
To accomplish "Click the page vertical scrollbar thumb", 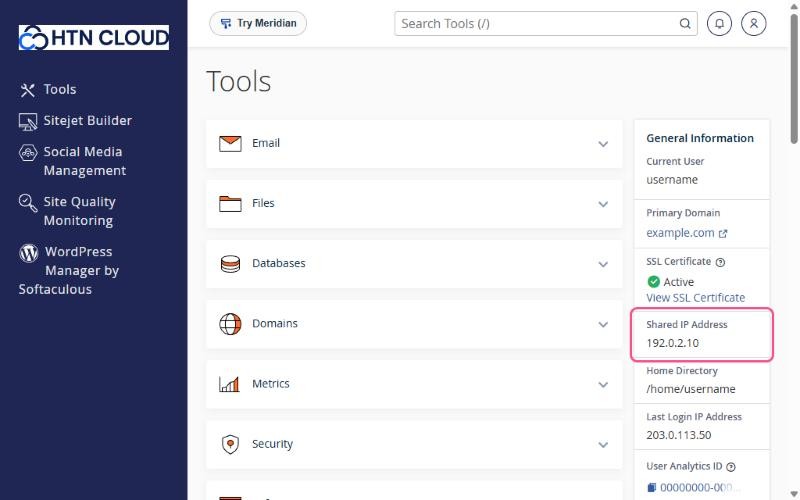I will pos(794,79).
